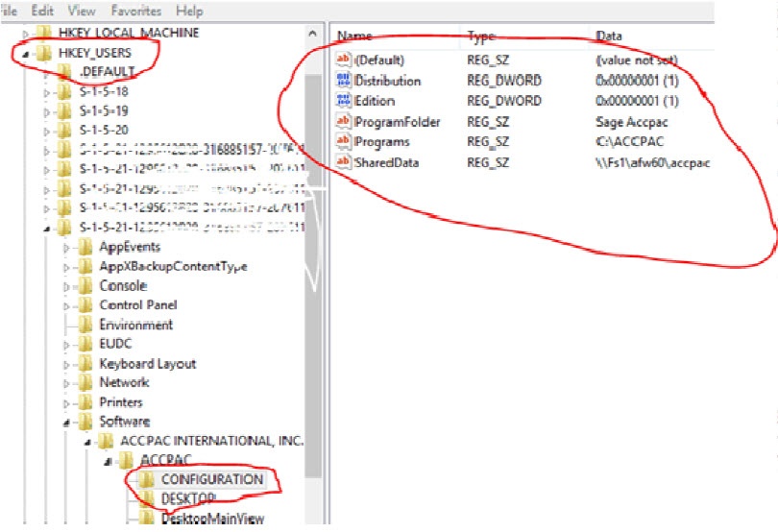Expand the S-1-5-20 key
The width and height of the screenshot is (778, 532).
47,131
